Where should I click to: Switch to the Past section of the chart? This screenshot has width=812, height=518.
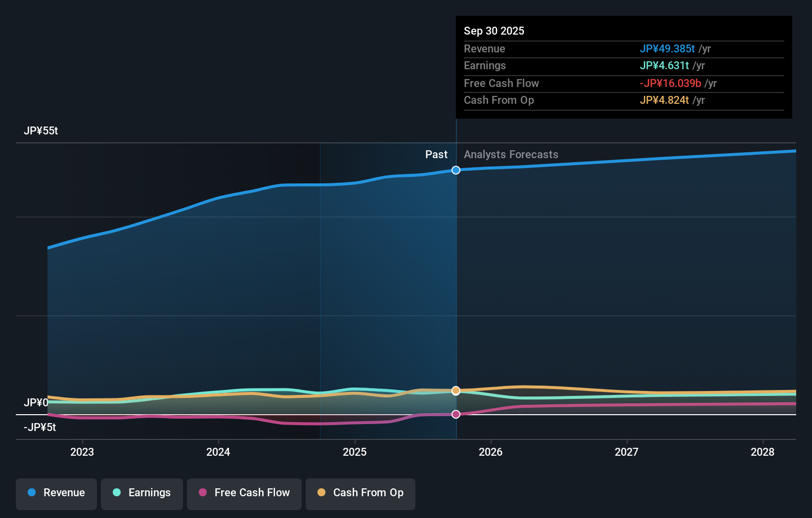click(436, 154)
